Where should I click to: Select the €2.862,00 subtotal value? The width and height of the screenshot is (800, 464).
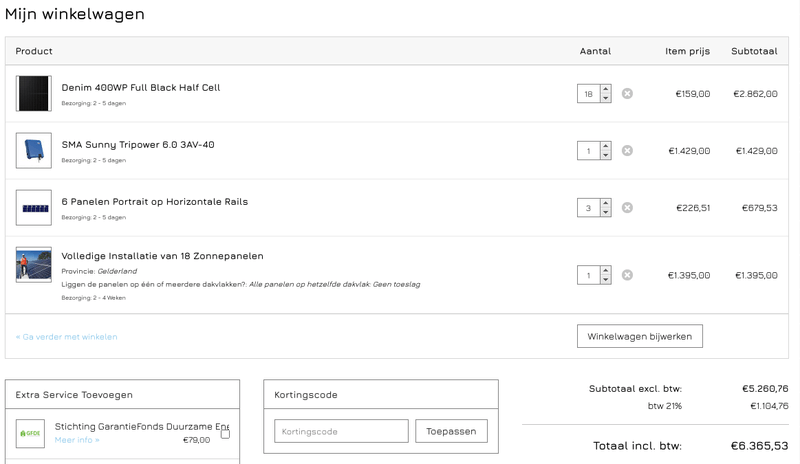tap(755, 94)
